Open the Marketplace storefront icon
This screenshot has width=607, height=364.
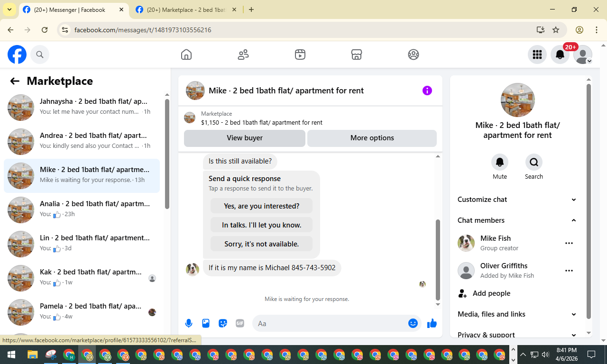357,55
